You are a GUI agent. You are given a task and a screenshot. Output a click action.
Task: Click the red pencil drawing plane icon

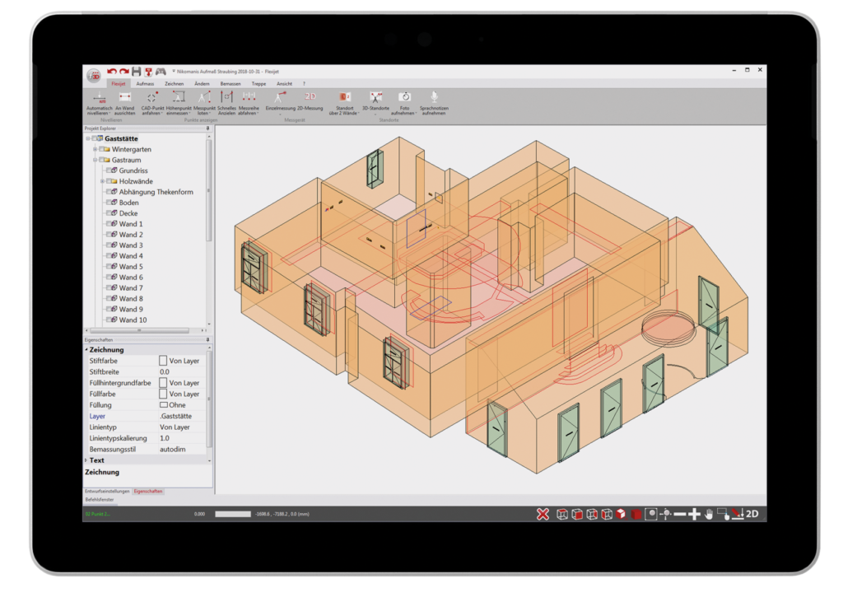click(x=737, y=515)
